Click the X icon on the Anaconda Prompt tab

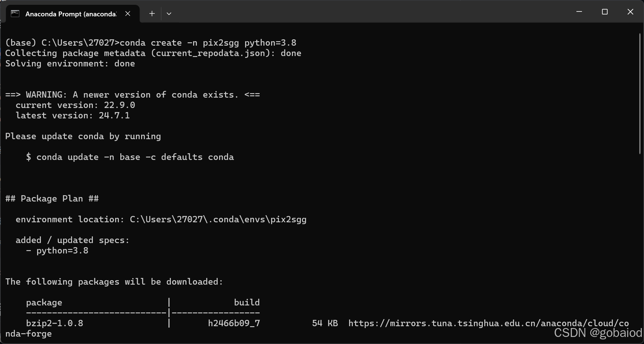point(128,13)
